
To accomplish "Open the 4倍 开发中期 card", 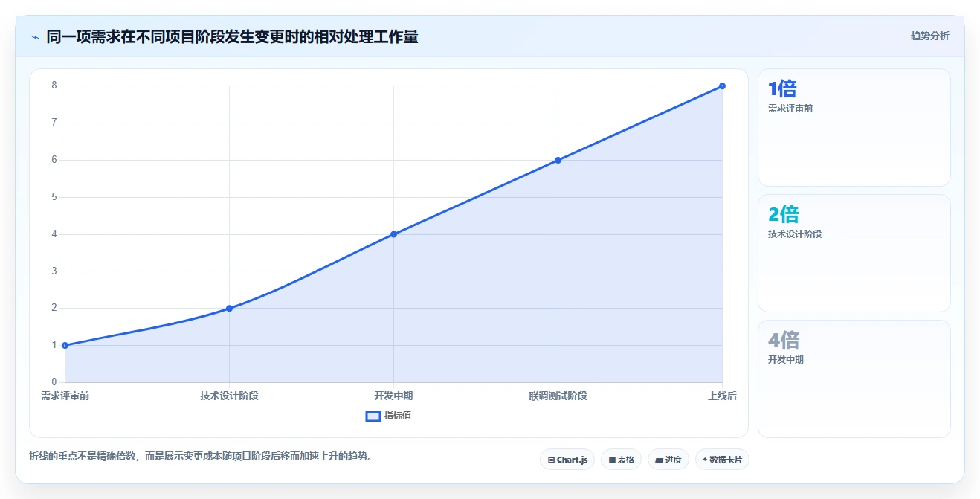I will coord(854,379).
